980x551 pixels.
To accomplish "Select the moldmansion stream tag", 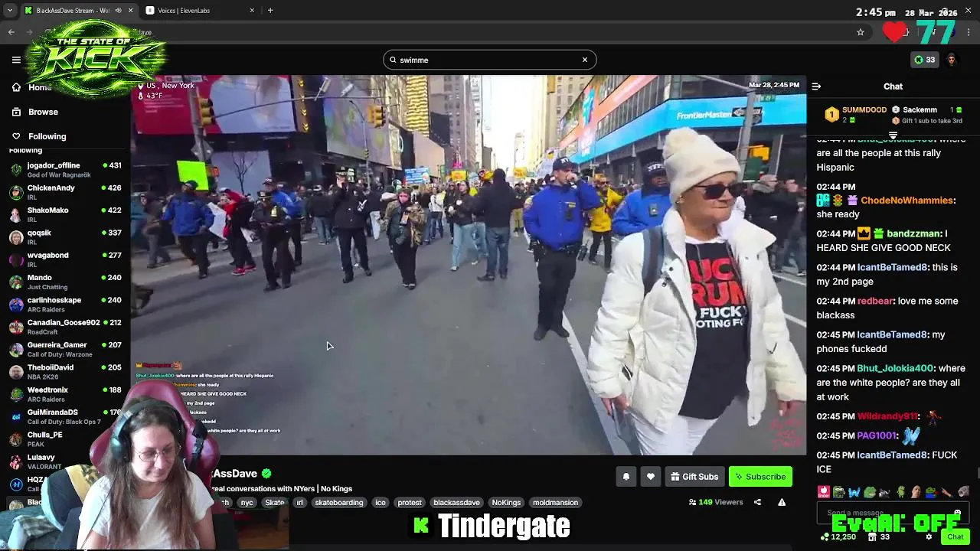I will [x=555, y=503].
